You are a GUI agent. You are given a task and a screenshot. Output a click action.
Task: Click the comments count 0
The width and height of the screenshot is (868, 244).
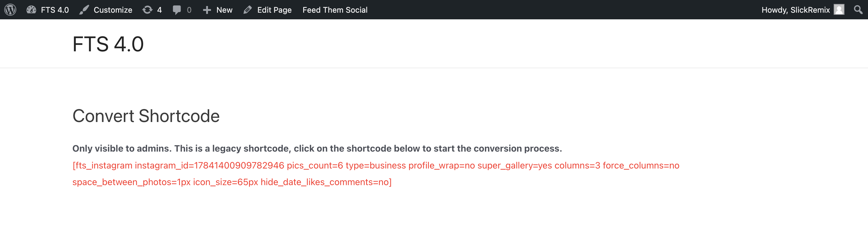[x=189, y=10]
